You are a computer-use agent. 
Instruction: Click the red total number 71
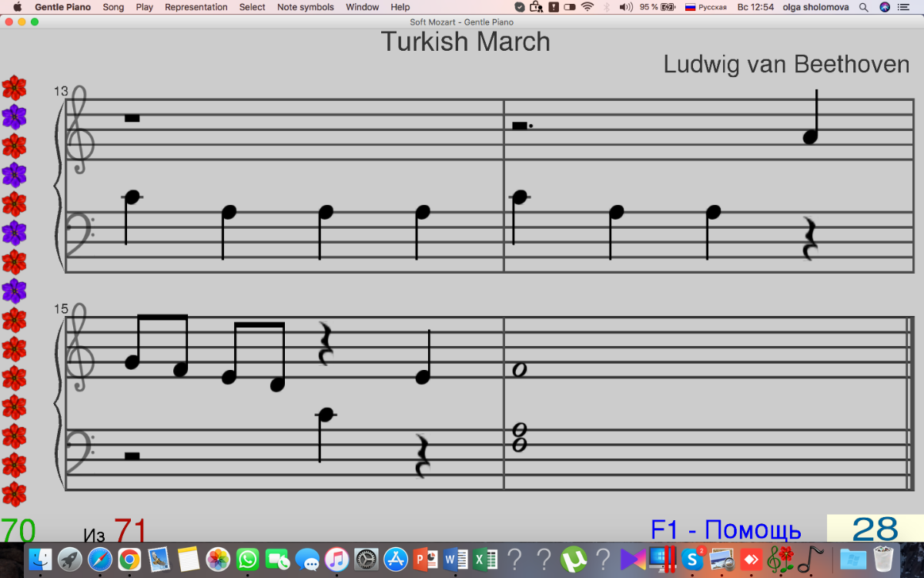[x=130, y=531]
